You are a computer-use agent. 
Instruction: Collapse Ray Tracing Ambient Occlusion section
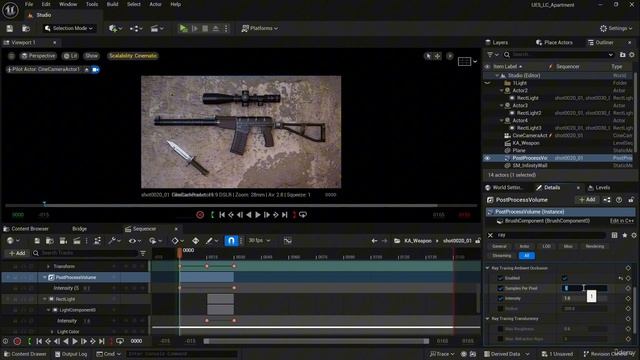tap(487, 268)
